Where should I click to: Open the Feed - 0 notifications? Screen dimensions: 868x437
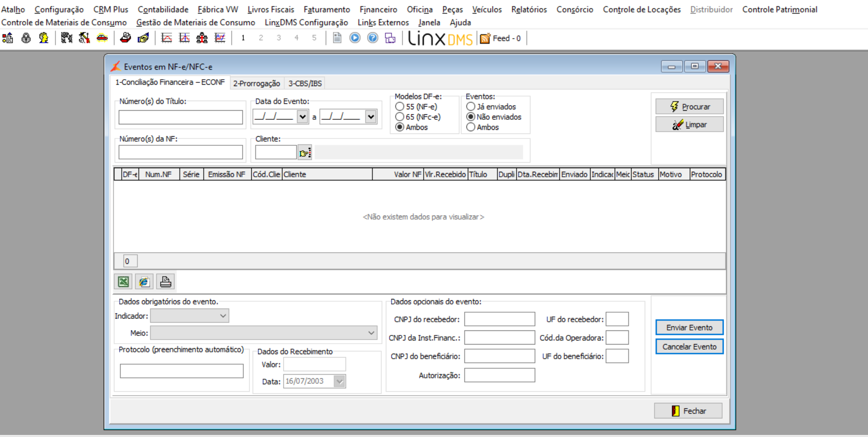coord(500,38)
